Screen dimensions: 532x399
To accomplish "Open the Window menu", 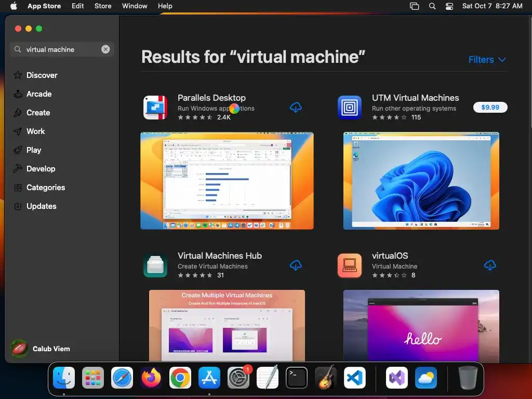I will 135,6.
